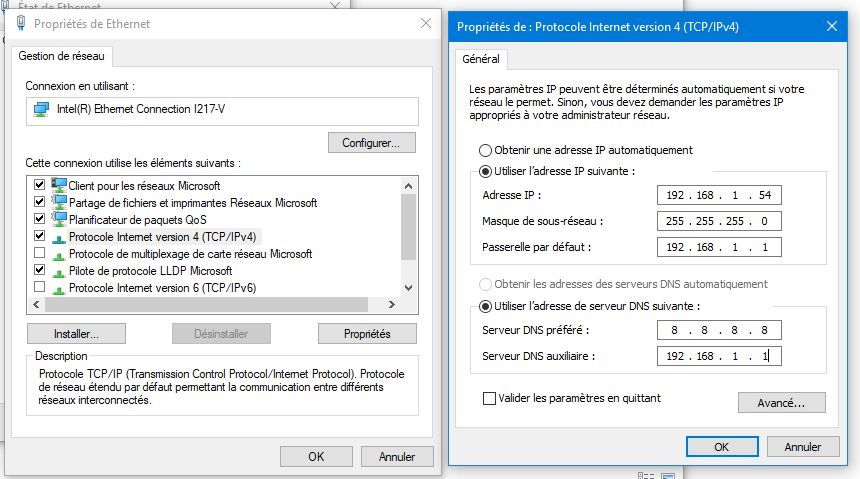The height and width of the screenshot is (479, 860).
Task: Click the Partage de fichiers et imprimantes icon
Action: coord(59,202)
